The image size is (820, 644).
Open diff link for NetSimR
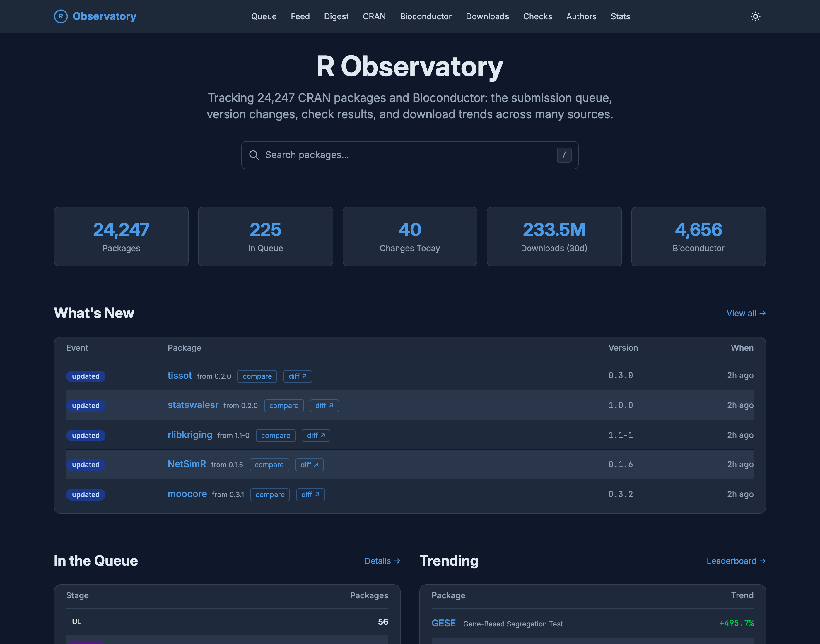click(x=309, y=465)
